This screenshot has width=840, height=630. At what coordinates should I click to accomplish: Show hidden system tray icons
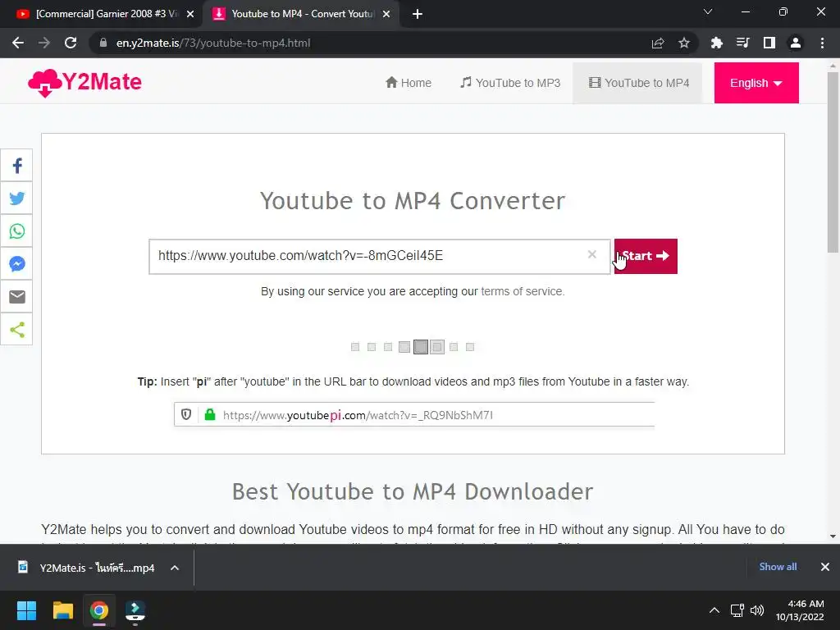point(714,610)
